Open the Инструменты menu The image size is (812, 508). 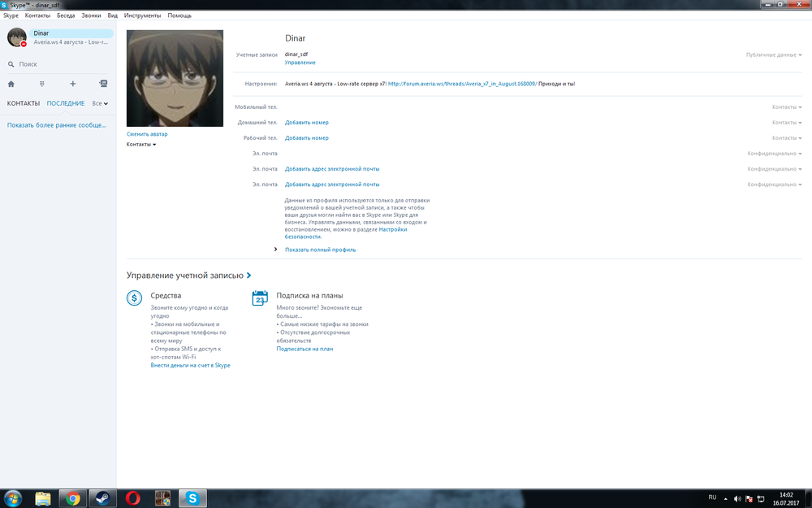coord(142,15)
